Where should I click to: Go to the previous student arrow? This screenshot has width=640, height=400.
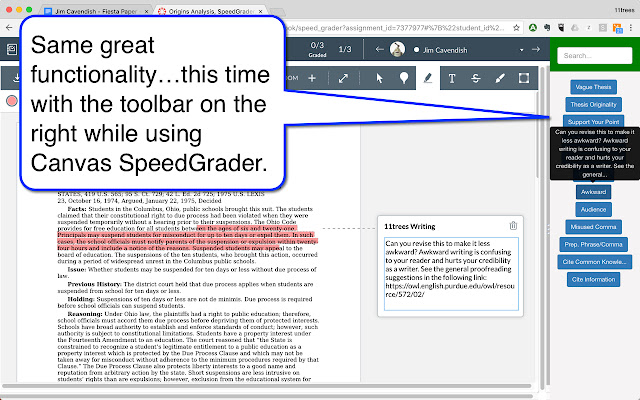click(x=380, y=49)
